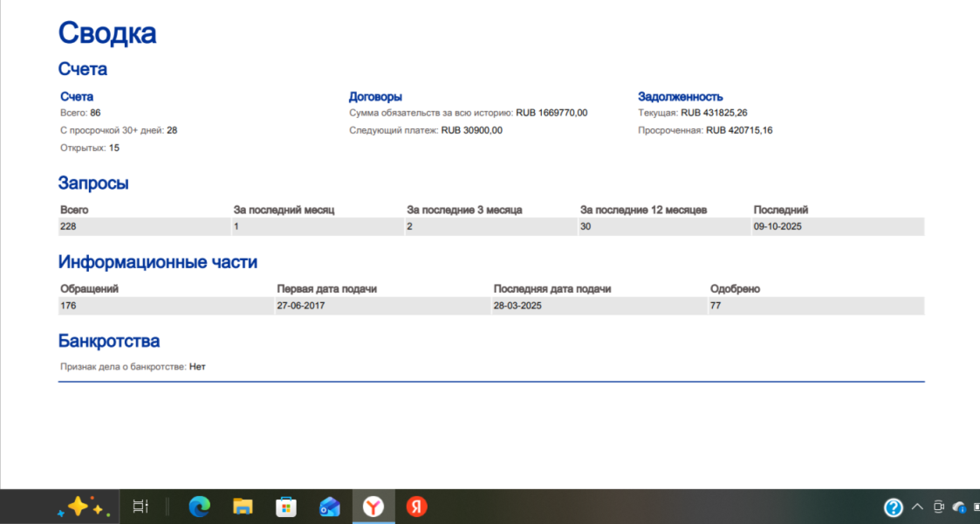Open Task View in the taskbar

[140, 507]
